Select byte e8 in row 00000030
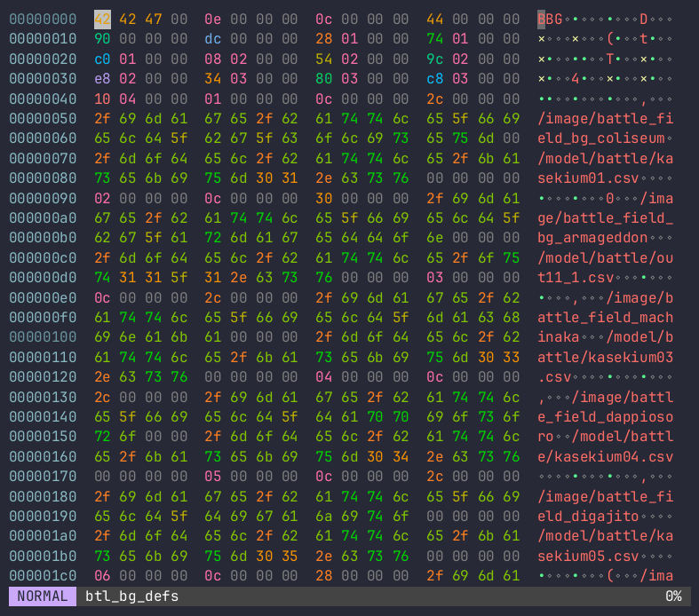699x616 pixels. click(x=102, y=78)
